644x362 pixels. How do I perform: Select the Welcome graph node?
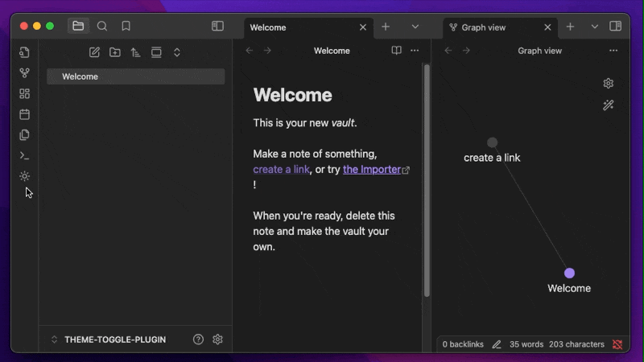pyautogui.click(x=569, y=273)
